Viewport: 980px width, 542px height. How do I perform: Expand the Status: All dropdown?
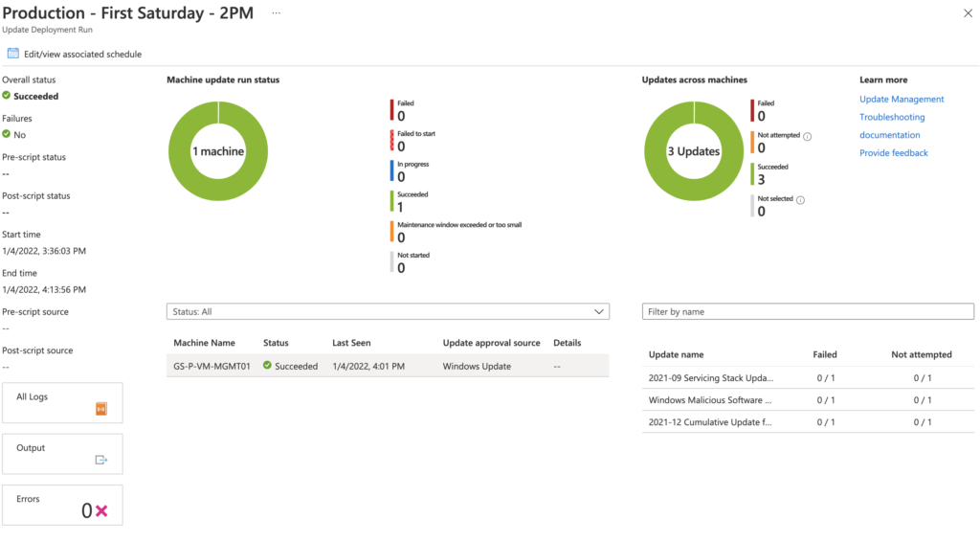coord(388,311)
